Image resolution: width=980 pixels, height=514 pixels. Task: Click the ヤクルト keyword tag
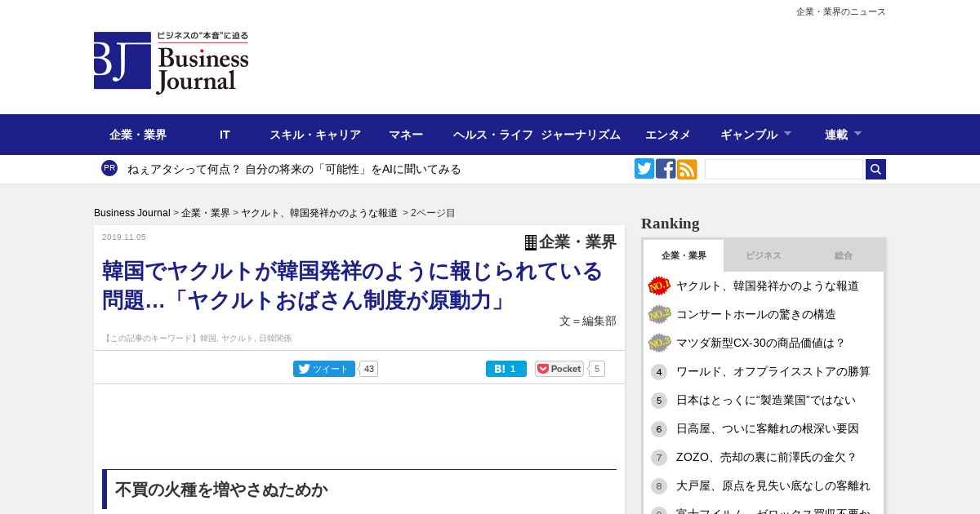(x=237, y=338)
